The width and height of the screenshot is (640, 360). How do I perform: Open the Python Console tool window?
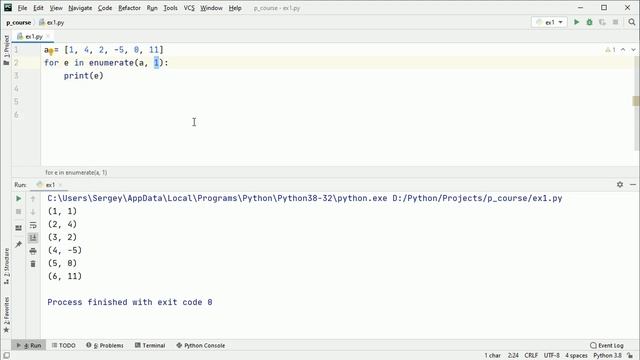click(x=200, y=345)
